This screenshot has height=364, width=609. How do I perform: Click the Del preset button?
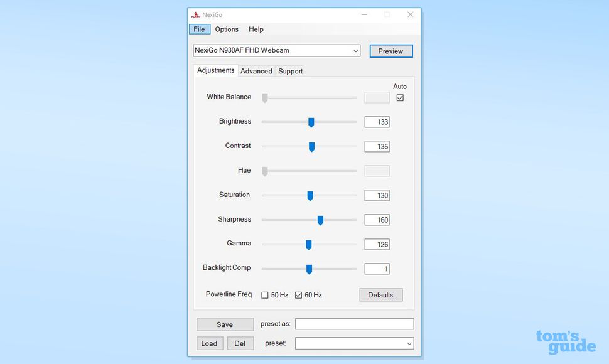(240, 343)
